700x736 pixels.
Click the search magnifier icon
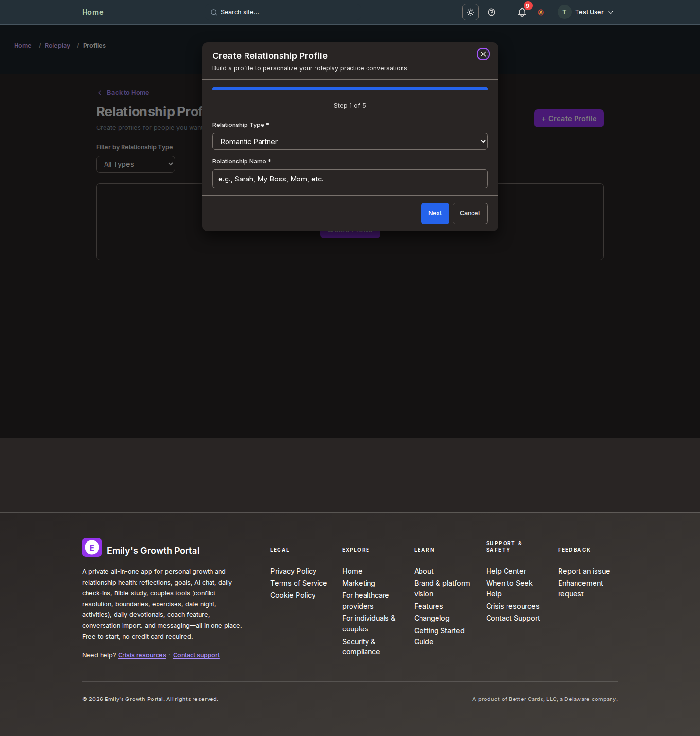tap(214, 12)
